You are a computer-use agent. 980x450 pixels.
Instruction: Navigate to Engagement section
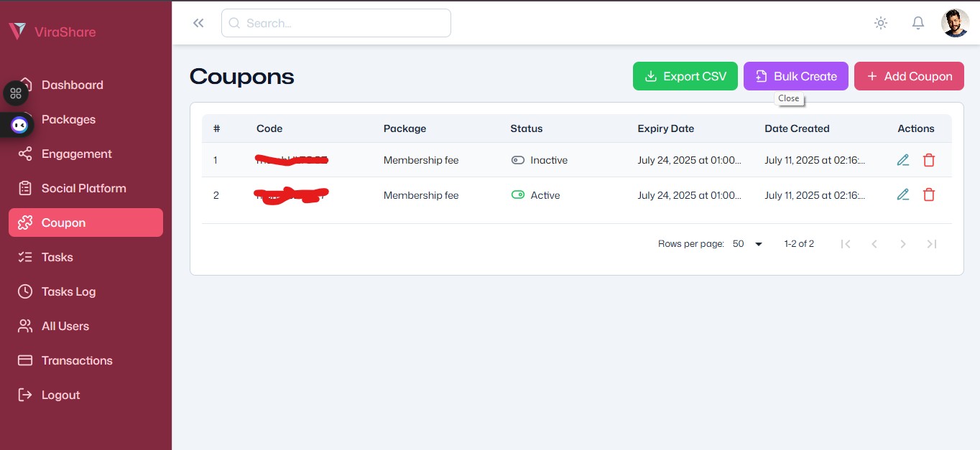[85, 154]
